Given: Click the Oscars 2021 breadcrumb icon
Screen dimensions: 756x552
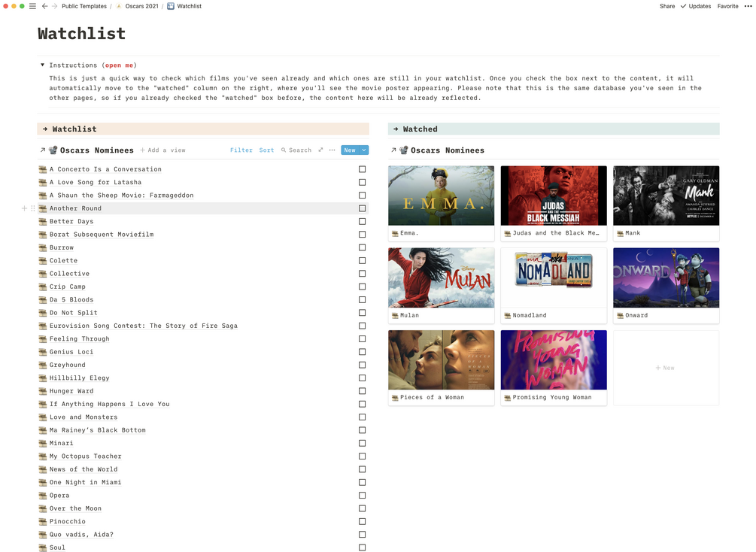Looking at the screenshot, I should 119,6.
